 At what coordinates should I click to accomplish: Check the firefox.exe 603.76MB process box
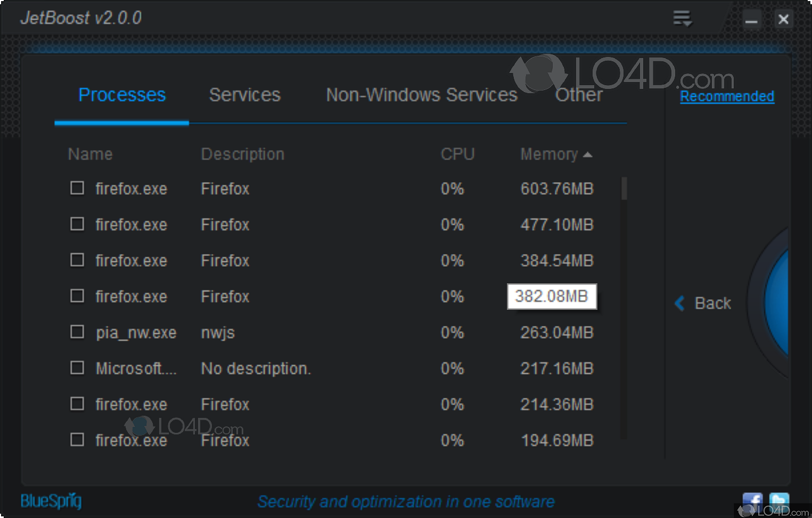(77, 188)
